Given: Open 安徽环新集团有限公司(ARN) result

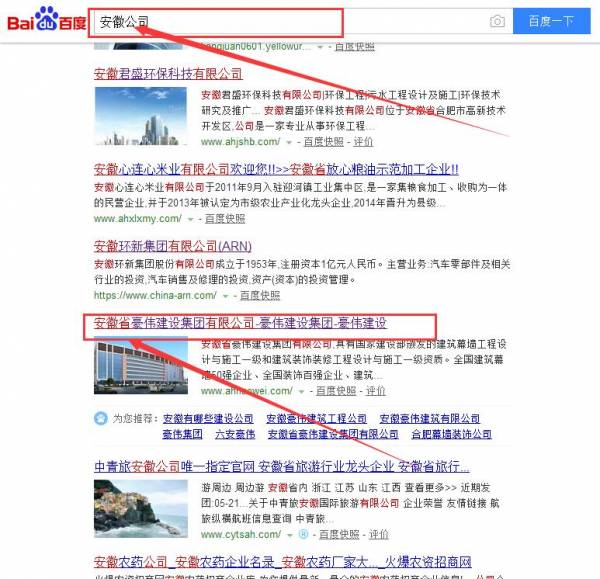Looking at the screenshot, I should point(173,246).
